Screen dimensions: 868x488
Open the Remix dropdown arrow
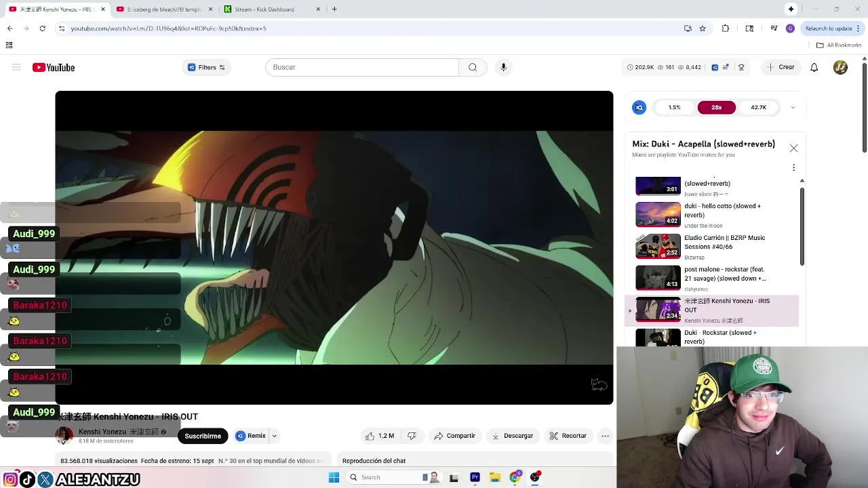click(274, 436)
